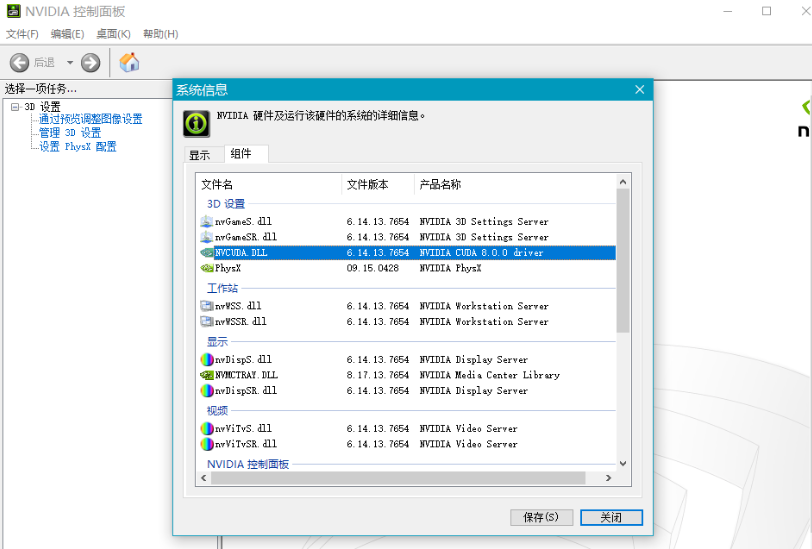Click NVMCTRAY version 8.17.13.7654
Screen dimensions: 812x549
coord(378,375)
